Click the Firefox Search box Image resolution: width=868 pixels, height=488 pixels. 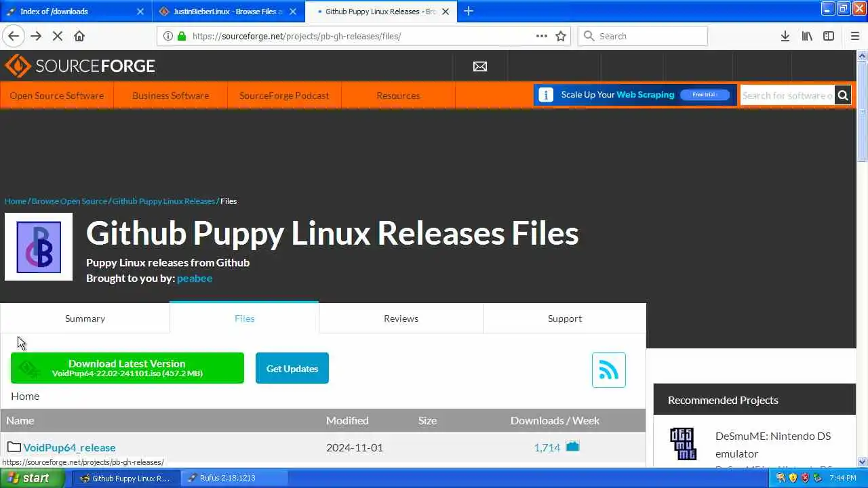click(643, 36)
